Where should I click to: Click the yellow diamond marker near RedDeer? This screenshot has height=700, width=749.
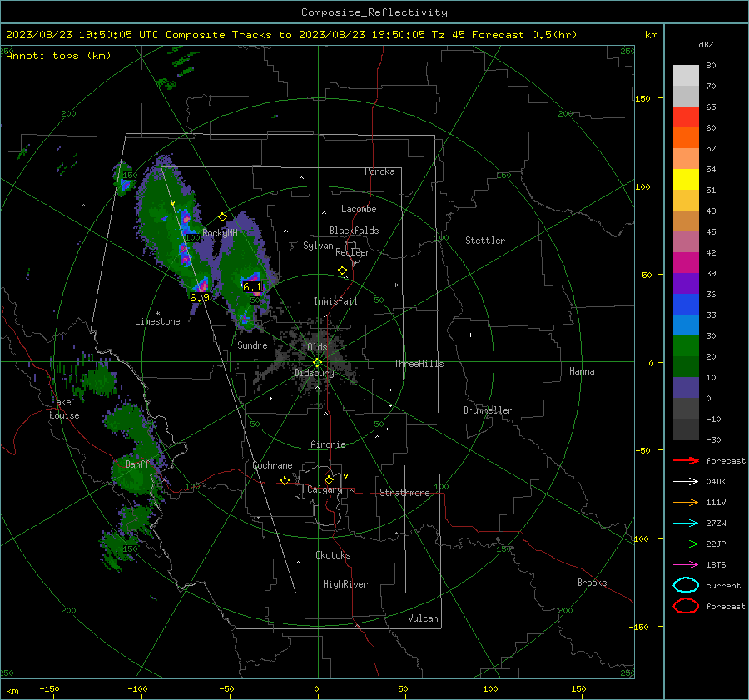(x=343, y=271)
